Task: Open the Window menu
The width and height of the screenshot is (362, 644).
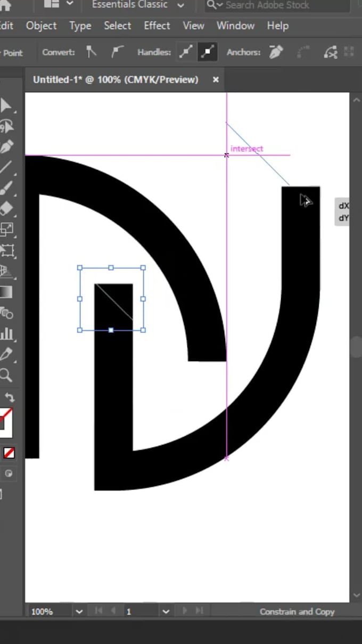Action: 235,26
